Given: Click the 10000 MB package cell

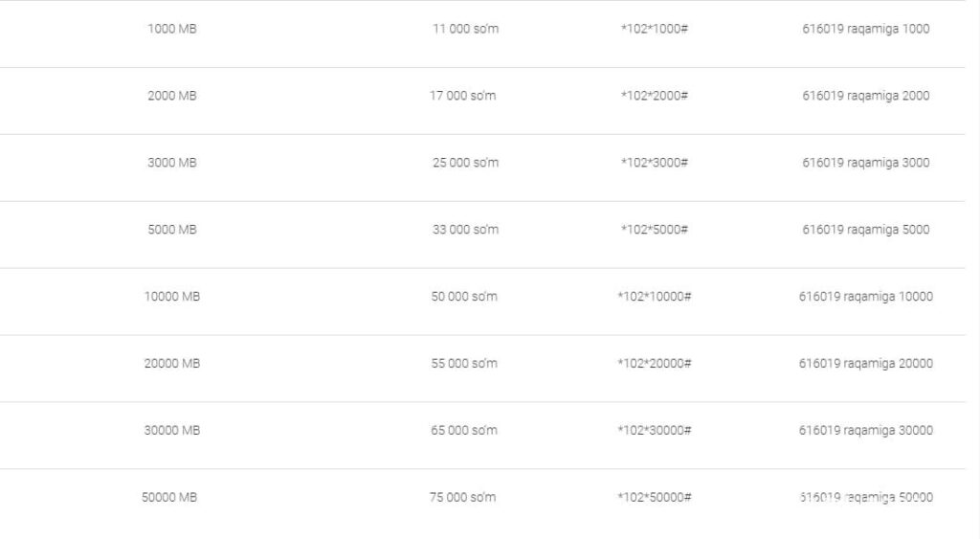Looking at the screenshot, I should coord(172,297).
